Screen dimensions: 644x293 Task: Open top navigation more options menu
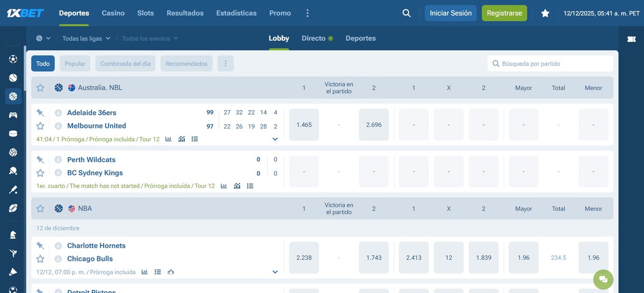308,13
